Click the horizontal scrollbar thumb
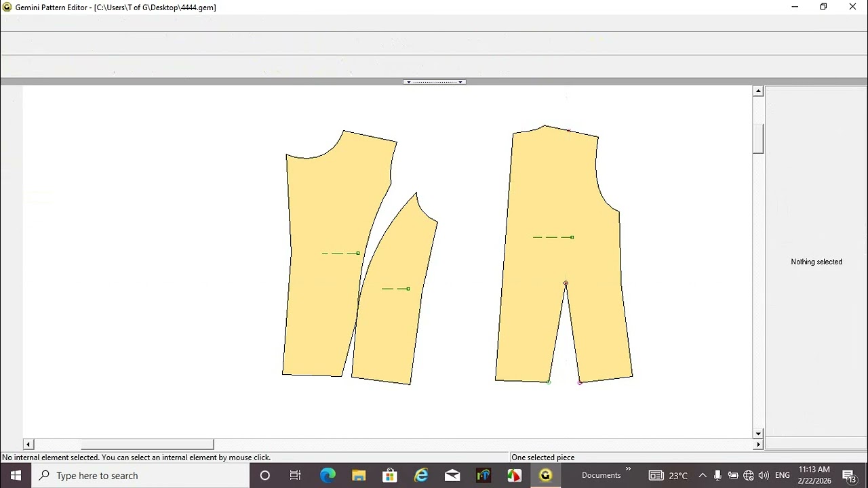The image size is (868, 488). (x=147, y=445)
